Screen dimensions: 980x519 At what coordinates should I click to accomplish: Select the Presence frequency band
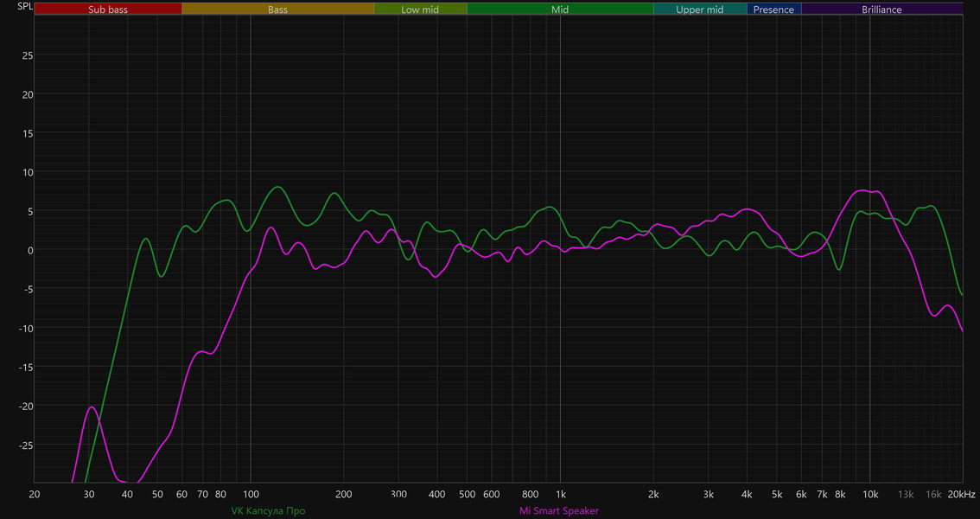[x=773, y=10]
